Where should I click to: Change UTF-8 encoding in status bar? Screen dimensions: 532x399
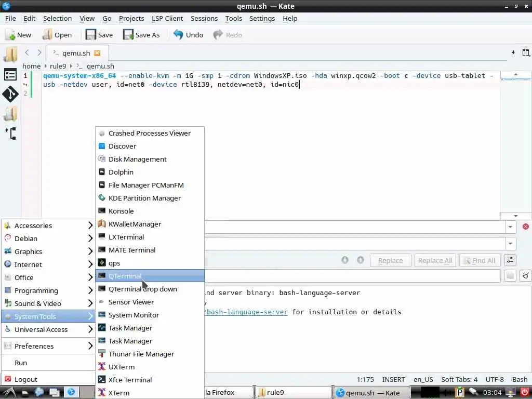(495, 379)
